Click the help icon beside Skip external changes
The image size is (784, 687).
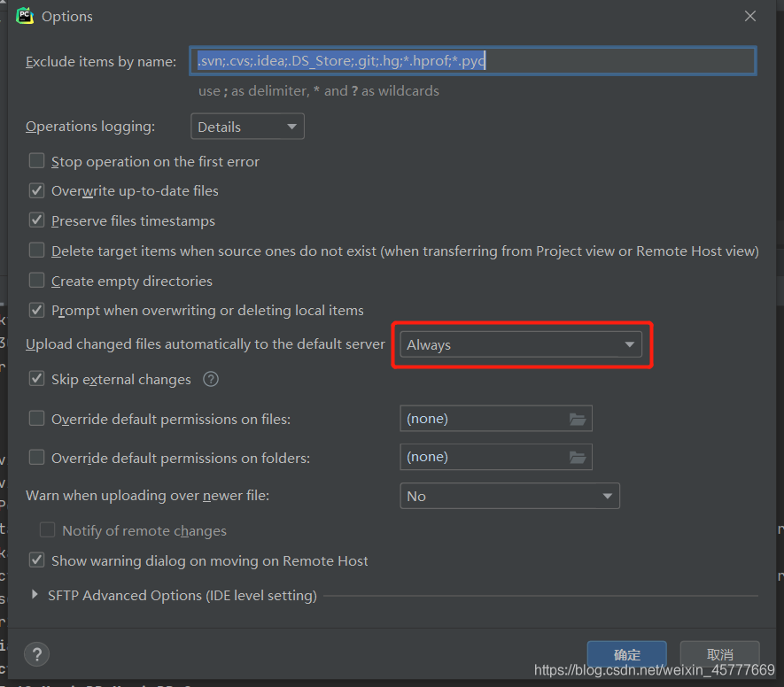point(211,379)
